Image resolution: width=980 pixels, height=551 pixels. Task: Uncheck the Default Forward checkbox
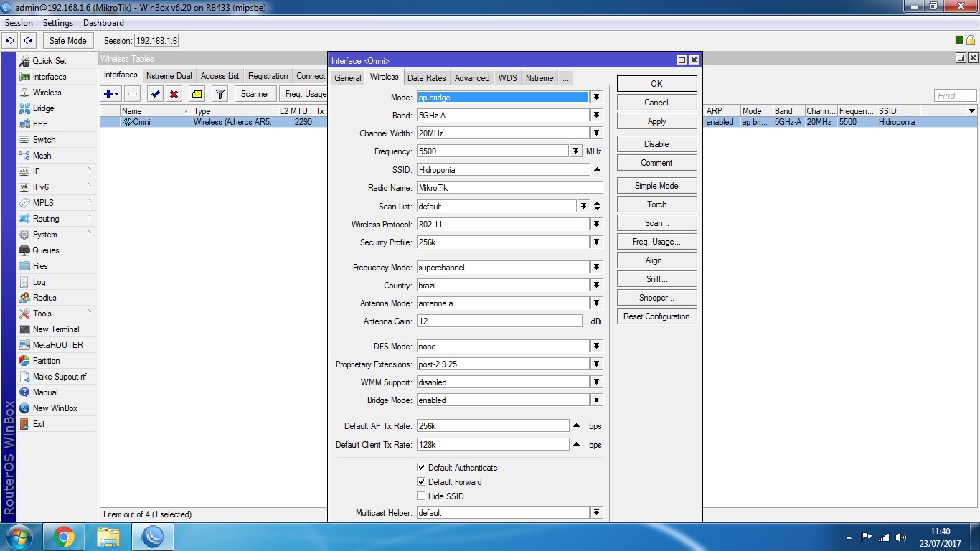(x=421, y=482)
